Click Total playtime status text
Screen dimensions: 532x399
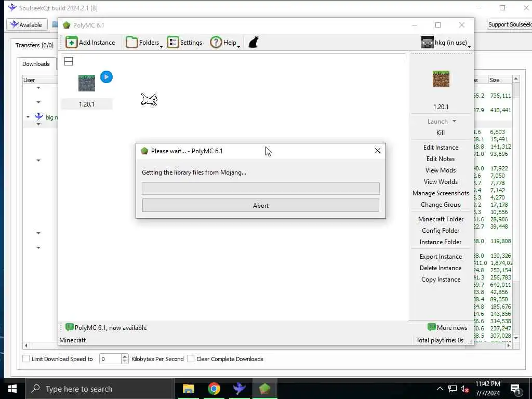[440, 340]
